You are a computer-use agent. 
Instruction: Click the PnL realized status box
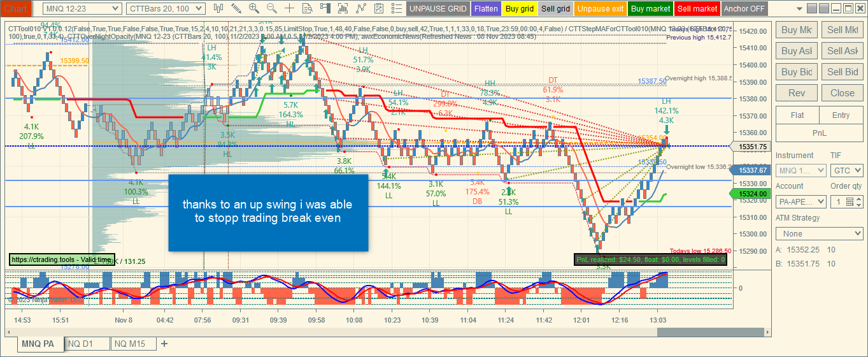pos(650,260)
